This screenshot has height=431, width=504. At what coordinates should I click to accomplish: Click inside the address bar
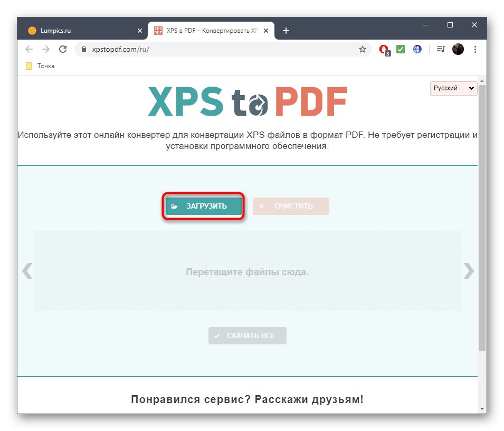pyautogui.click(x=211, y=49)
